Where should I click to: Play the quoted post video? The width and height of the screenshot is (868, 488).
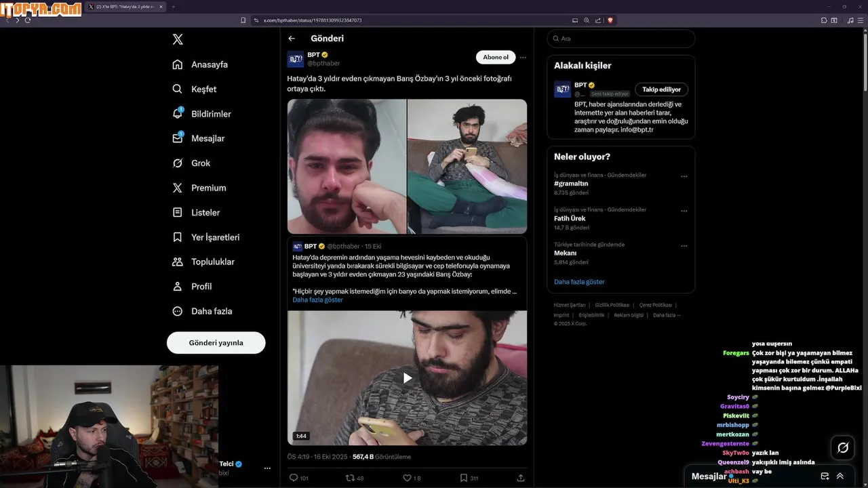[x=407, y=378]
